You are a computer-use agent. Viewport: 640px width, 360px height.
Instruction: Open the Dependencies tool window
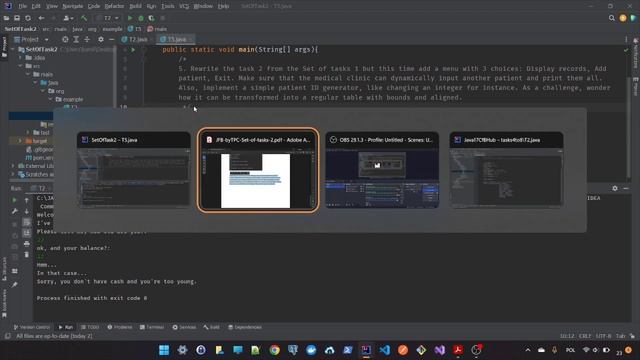244,327
